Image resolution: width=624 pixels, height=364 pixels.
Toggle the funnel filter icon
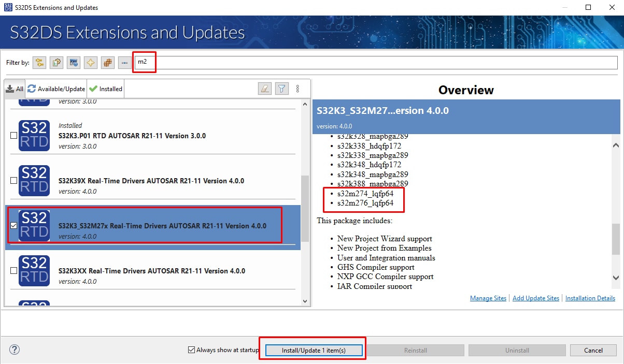(281, 89)
